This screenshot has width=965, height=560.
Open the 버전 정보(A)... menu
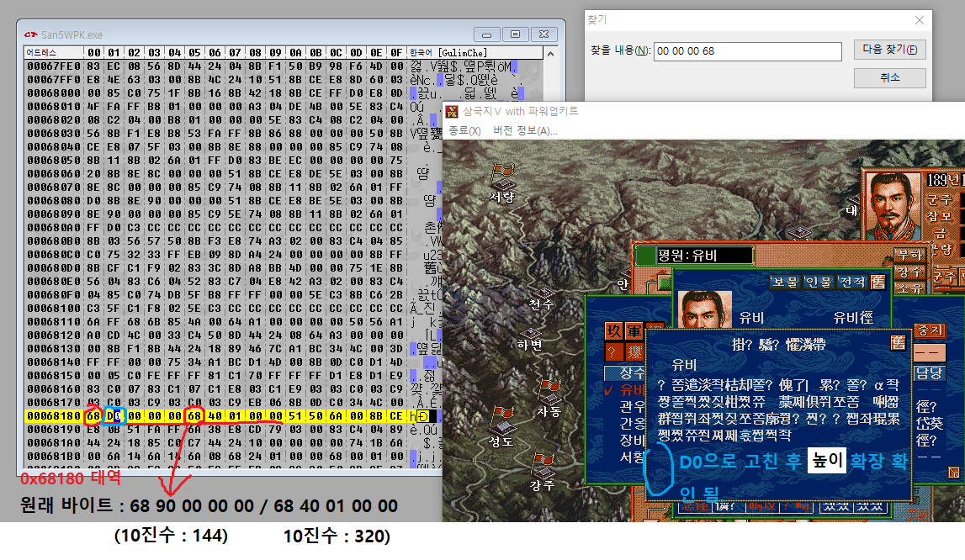point(525,130)
